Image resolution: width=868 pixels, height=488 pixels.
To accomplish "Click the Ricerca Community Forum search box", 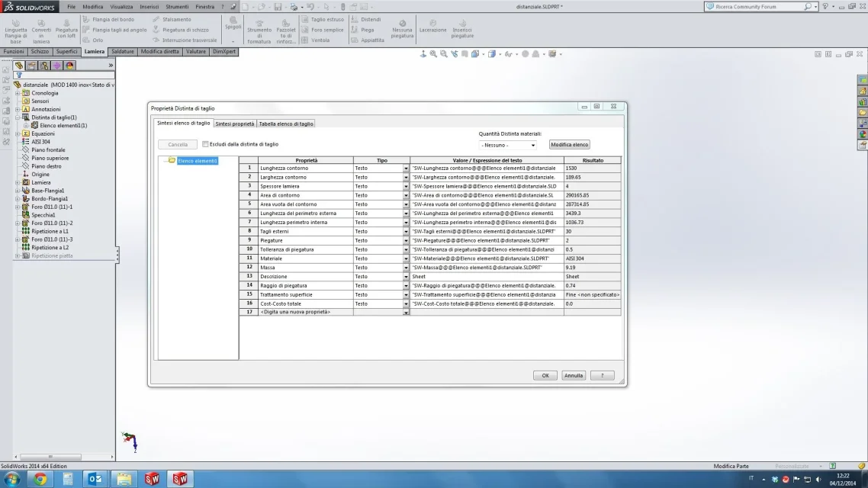I will tap(758, 7).
